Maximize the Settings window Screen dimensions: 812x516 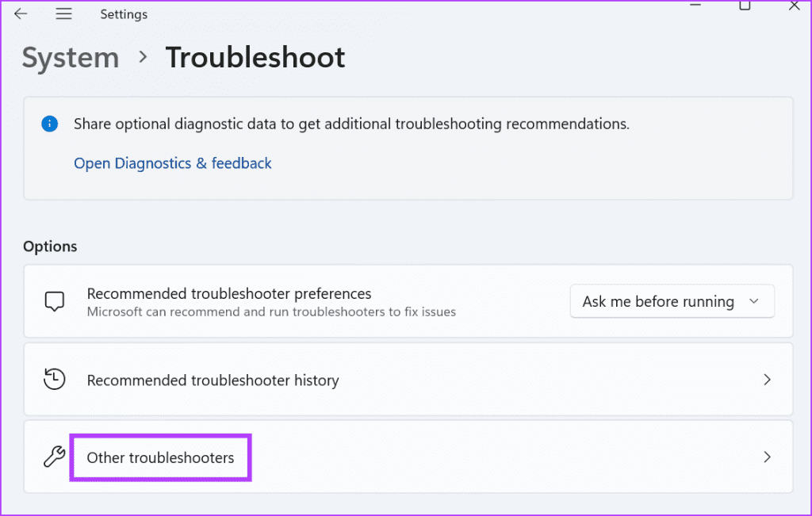745,6
